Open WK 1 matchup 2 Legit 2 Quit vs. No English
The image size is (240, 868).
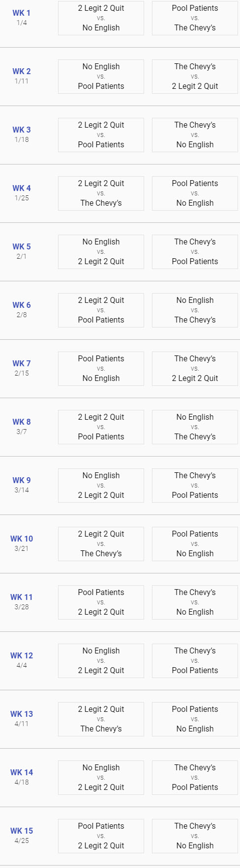(101, 18)
